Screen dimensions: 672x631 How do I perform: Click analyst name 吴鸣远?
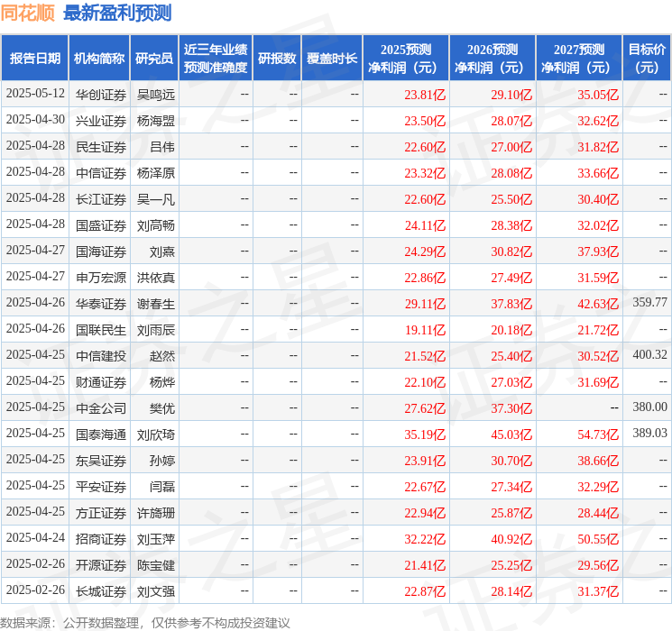click(x=155, y=95)
